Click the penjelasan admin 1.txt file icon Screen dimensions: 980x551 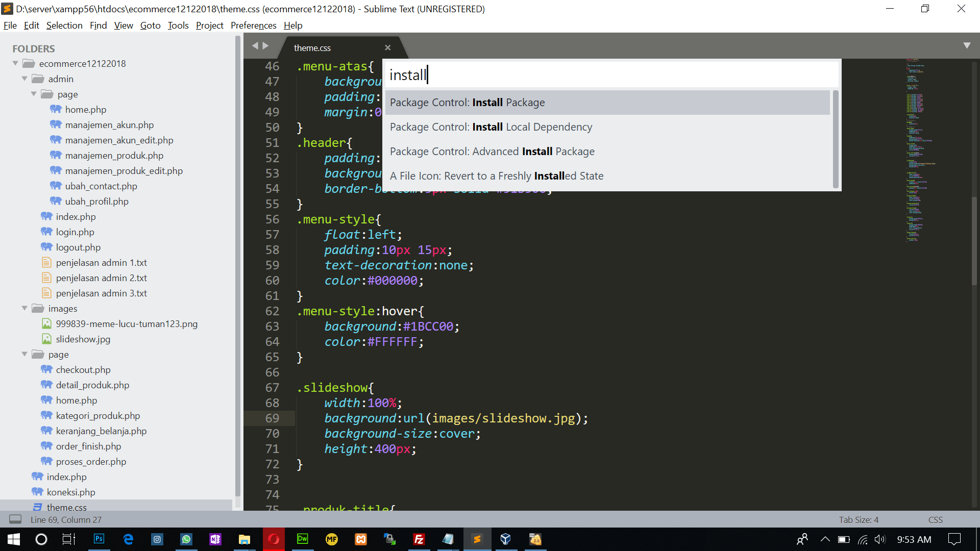(x=46, y=262)
